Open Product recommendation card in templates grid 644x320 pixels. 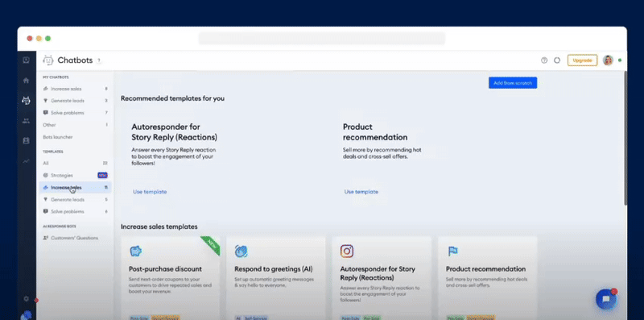click(488, 278)
